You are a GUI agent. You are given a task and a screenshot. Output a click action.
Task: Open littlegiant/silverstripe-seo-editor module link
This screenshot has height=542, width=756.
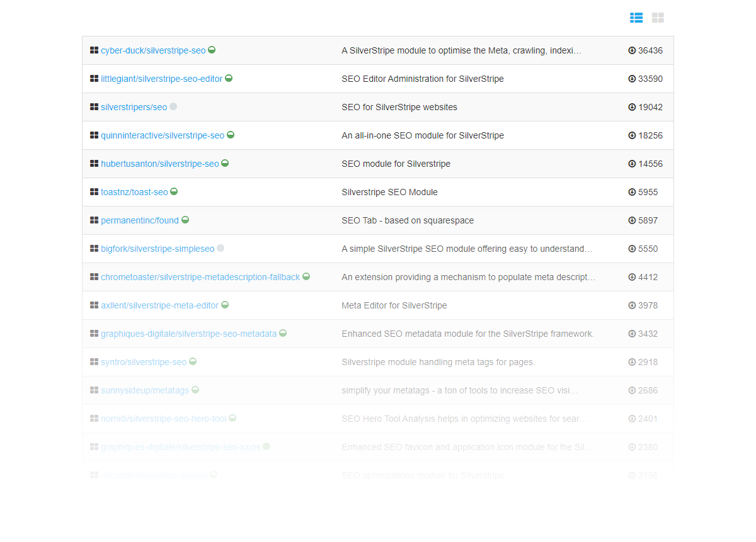point(162,79)
